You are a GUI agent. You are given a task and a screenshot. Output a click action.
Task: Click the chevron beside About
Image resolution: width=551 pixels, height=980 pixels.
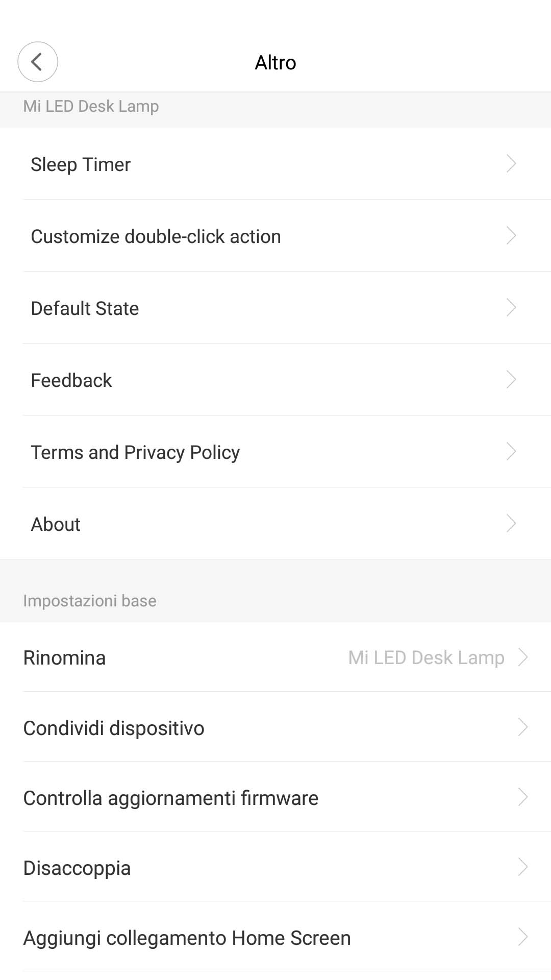coord(511,524)
